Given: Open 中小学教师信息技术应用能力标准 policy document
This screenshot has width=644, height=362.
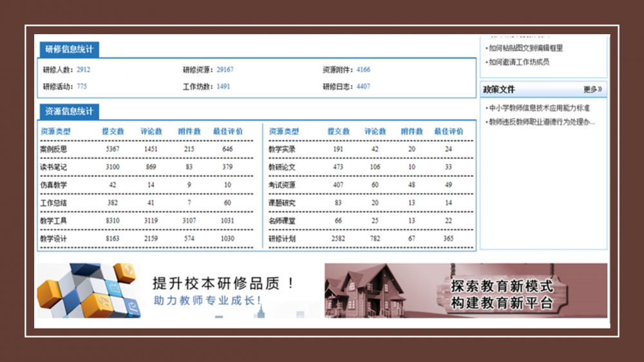Looking at the screenshot, I should [x=539, y=108].
